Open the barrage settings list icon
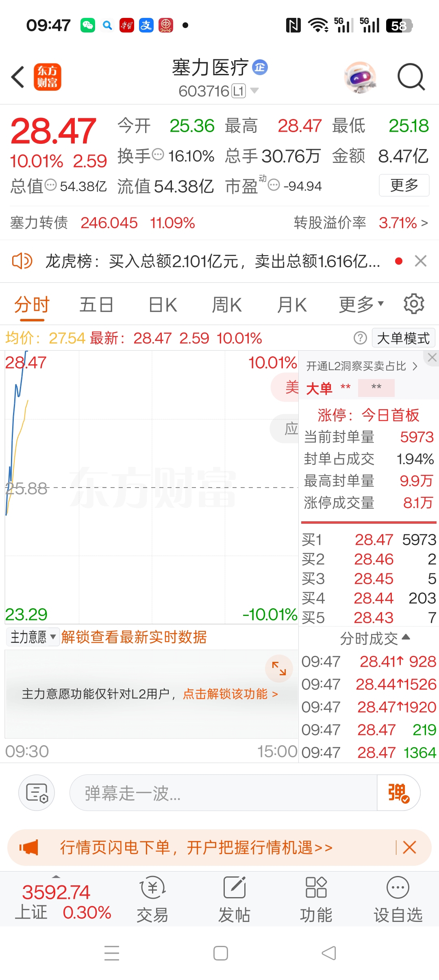The image size is (439, 980). [37, 793]
